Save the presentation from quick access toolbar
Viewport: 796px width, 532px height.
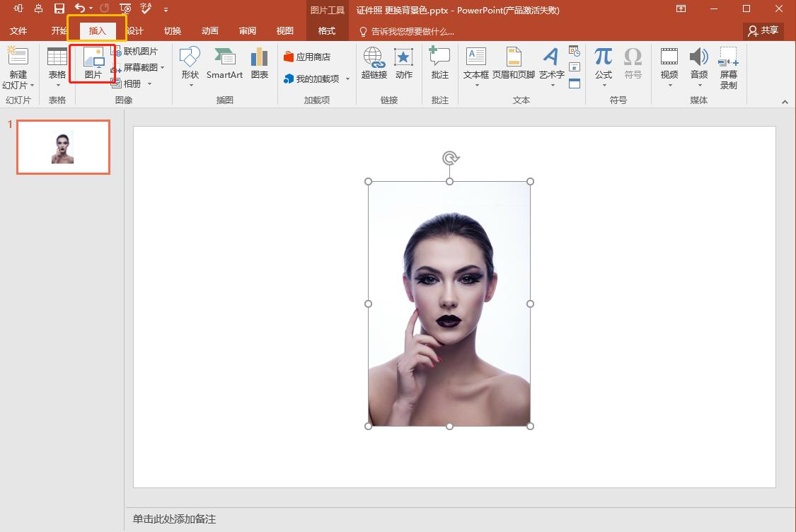(x=58, y=10)
